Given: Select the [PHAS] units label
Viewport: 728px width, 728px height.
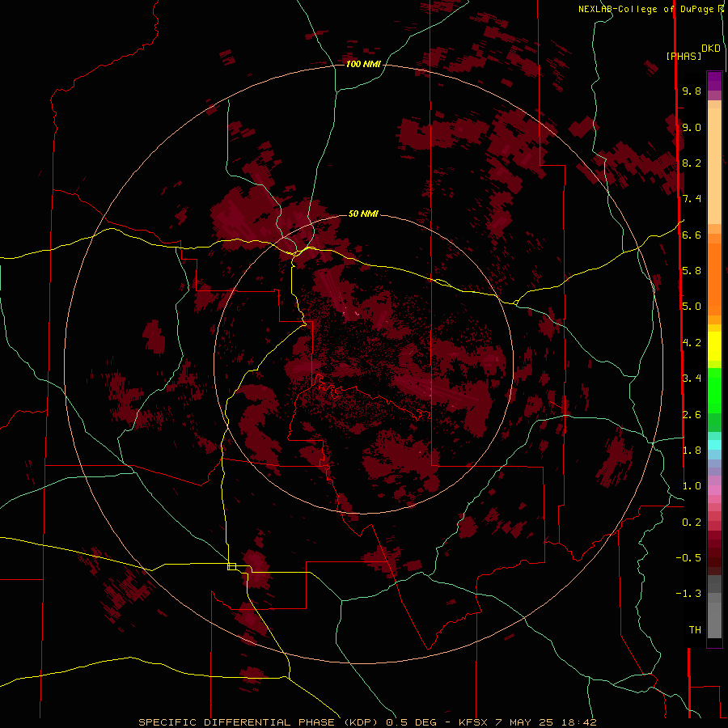Looking at the screenshot, I should click(x=684, y=56).
